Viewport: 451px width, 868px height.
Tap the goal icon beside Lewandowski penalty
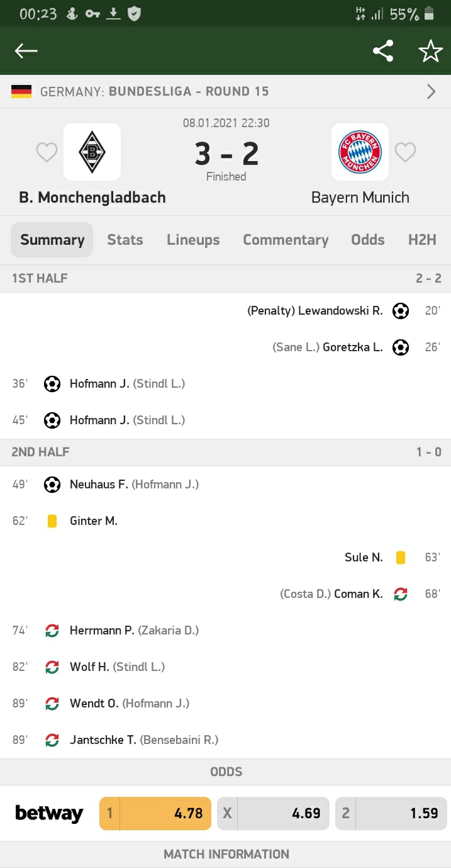pyautogui.click(x=401, y=310)
